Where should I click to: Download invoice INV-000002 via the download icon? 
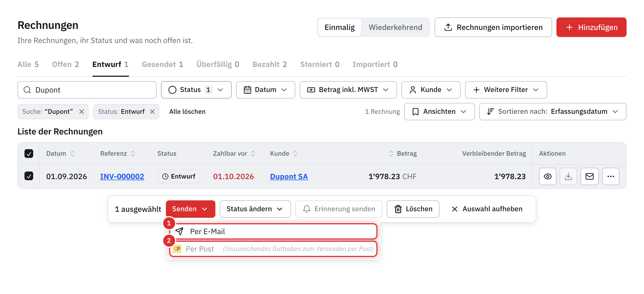568,176
